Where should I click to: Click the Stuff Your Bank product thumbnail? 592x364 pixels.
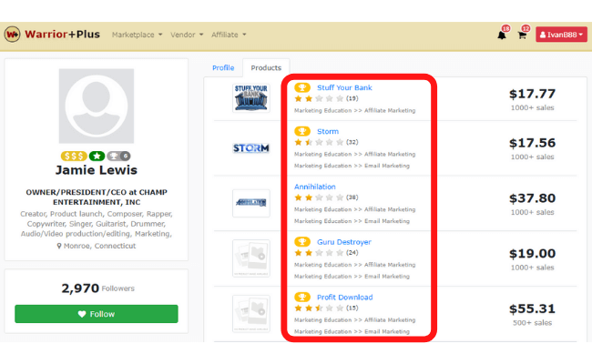coord(251,98)
